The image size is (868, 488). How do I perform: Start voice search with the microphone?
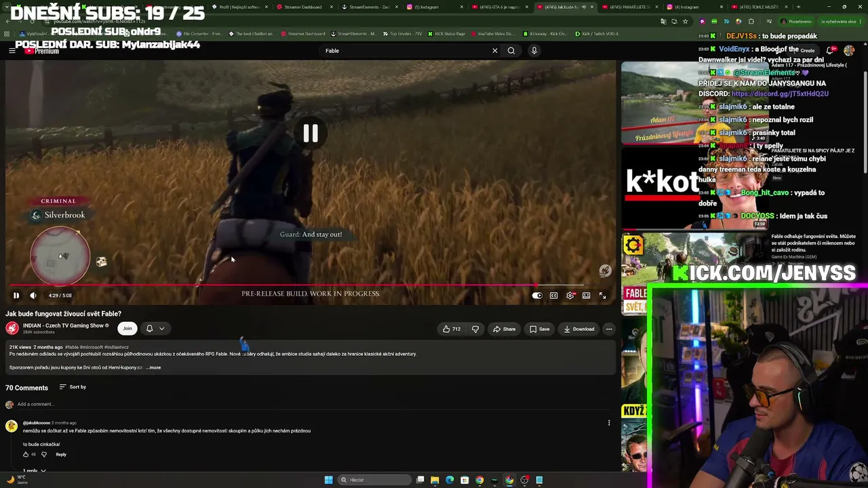[x=534, y=51]
